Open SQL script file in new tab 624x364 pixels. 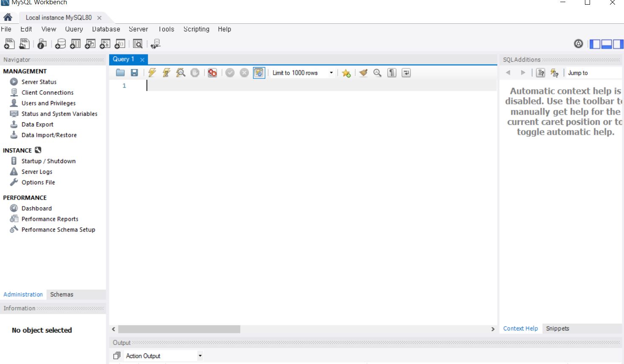25,44
